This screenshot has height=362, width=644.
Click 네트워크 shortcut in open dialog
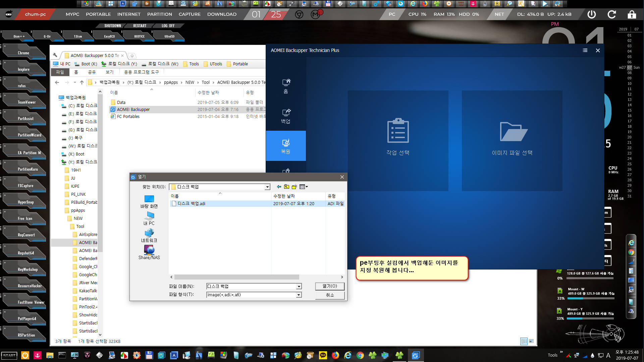(149, 236)
